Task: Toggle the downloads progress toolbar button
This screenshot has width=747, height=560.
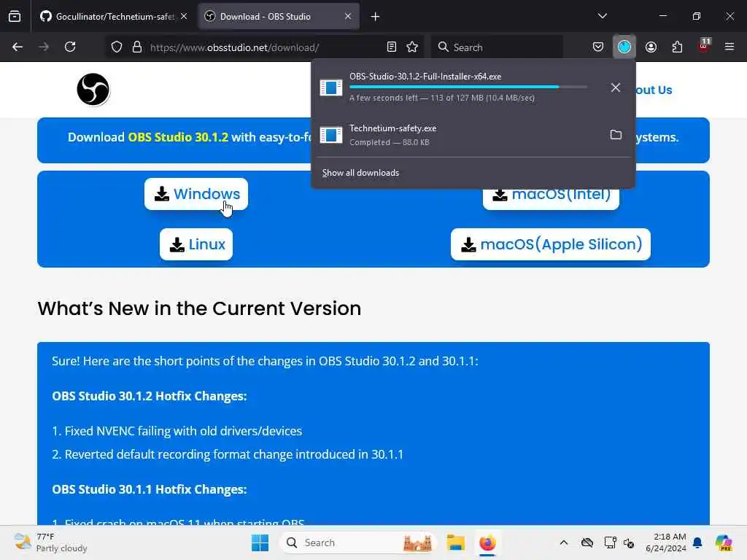Action: [624, 47]
